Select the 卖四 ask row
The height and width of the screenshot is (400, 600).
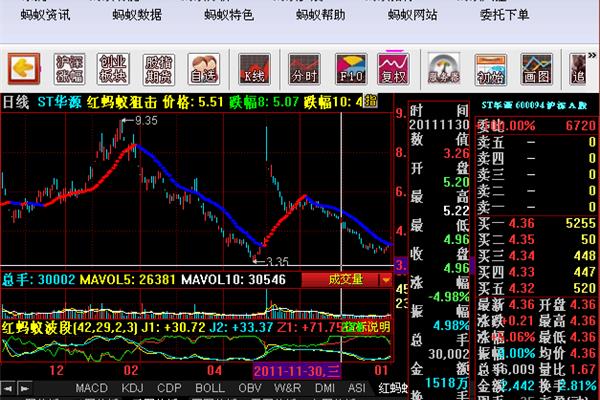coord(536,158)
